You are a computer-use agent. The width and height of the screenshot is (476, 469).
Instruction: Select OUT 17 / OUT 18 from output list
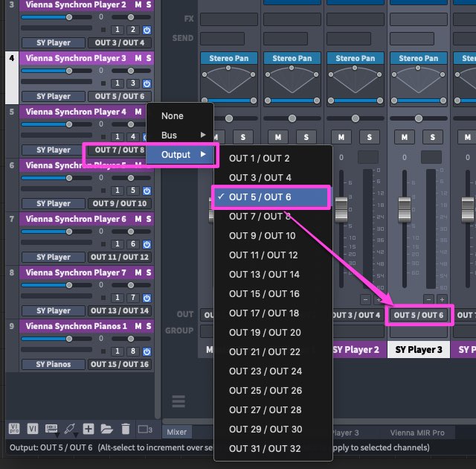pos(273,313)
